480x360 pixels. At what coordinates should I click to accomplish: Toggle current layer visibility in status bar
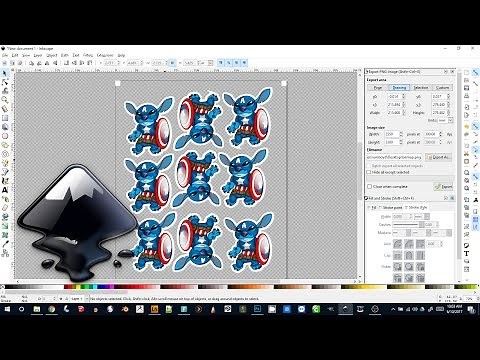pos(61,299)
